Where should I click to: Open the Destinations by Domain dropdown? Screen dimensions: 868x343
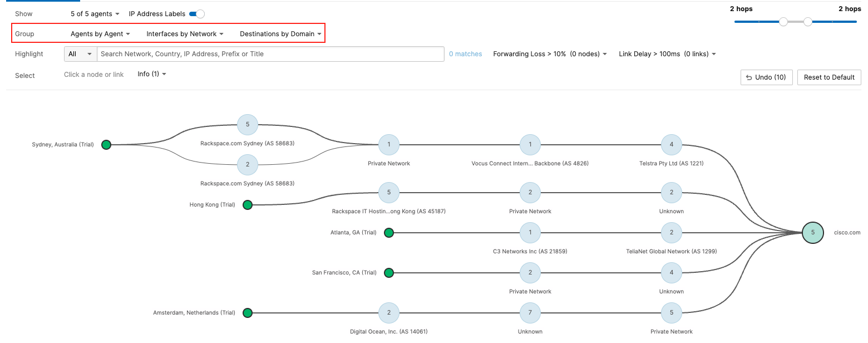(x=280, y=34)
